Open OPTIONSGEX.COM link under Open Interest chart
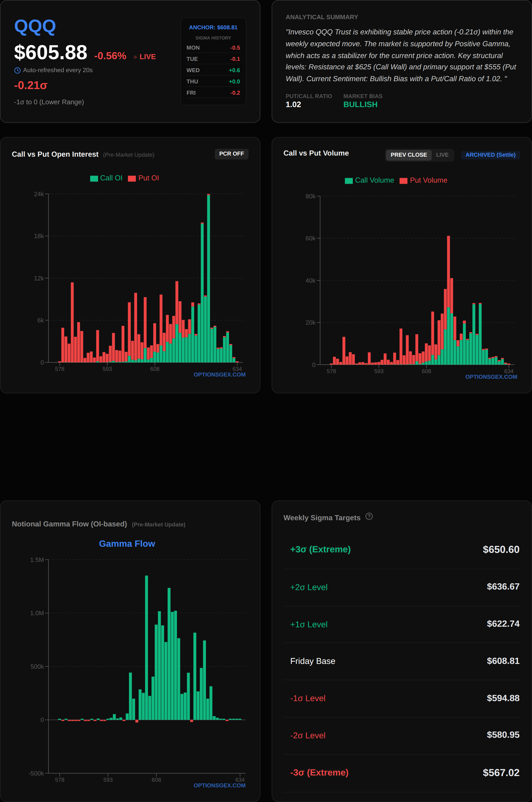 (219, 375)
